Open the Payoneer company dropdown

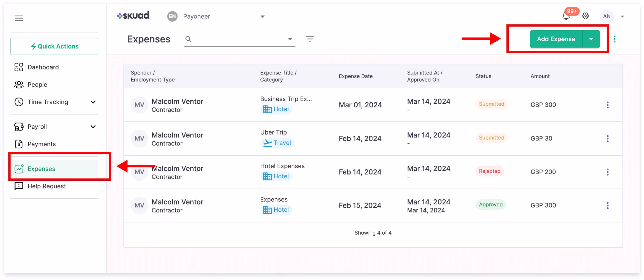[262, 17]
